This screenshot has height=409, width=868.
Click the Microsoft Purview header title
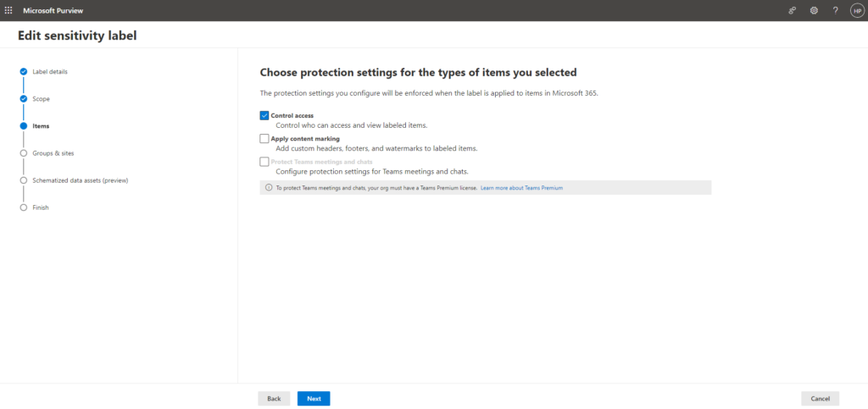click(49, 10)
